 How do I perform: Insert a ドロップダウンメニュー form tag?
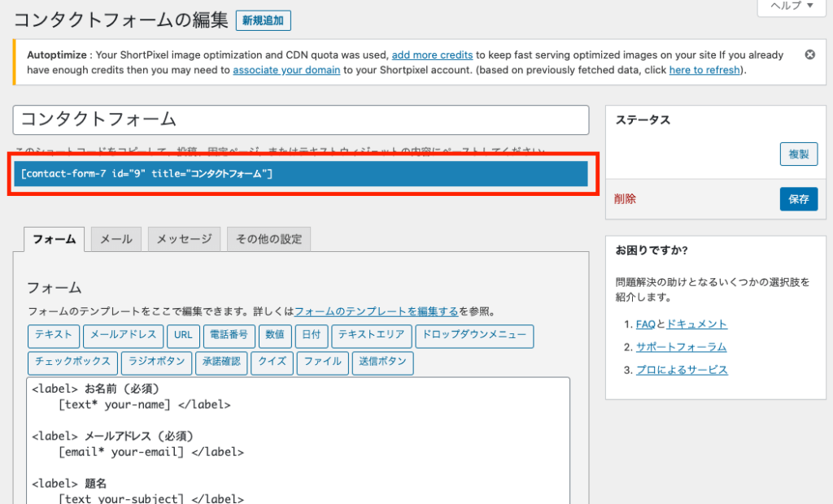coord(474,336)
